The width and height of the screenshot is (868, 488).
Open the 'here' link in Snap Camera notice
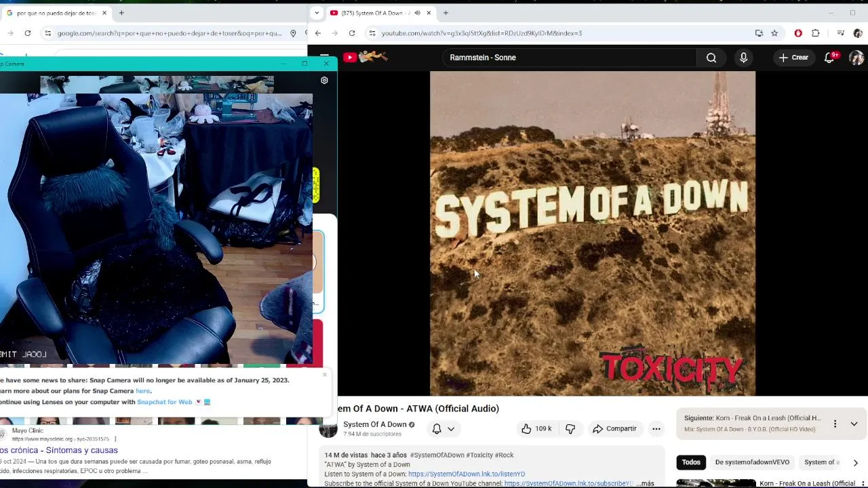tap(142, 391)
